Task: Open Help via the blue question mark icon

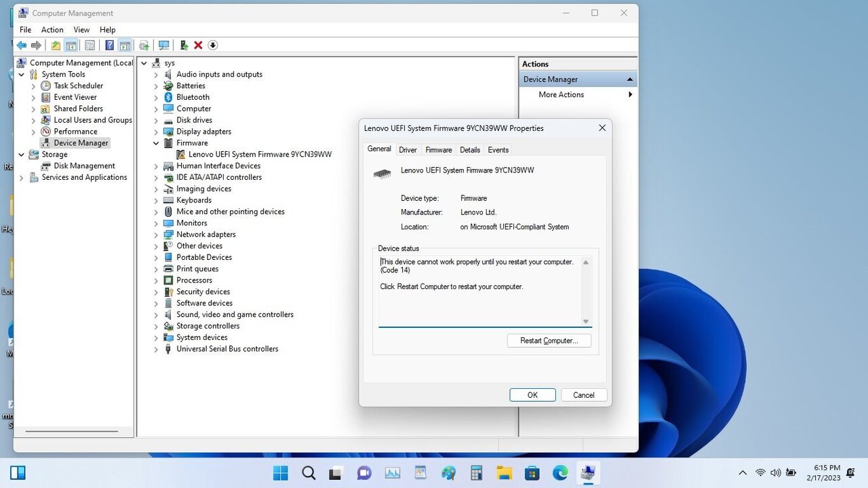Action: [110, 45]
